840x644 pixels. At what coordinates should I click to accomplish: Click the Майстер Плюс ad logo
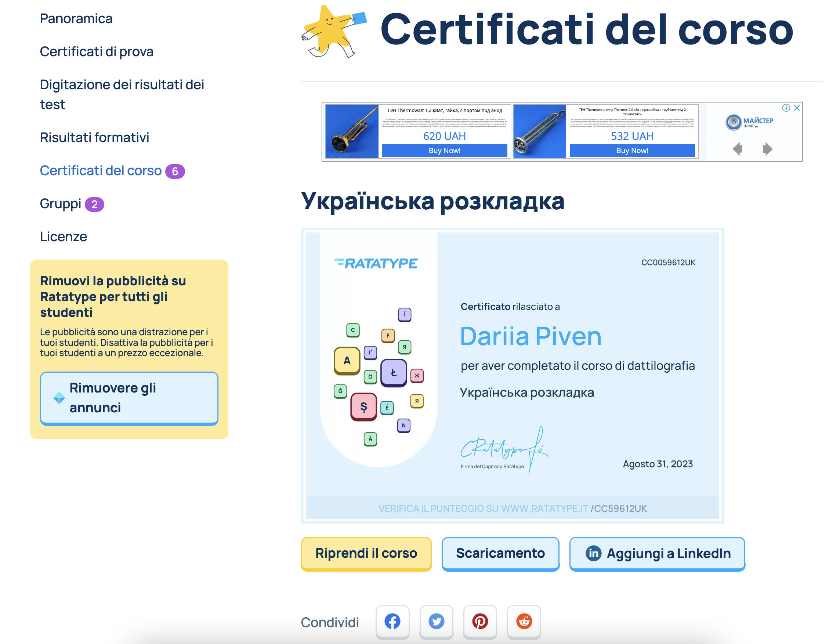click(x=749, y=122)
